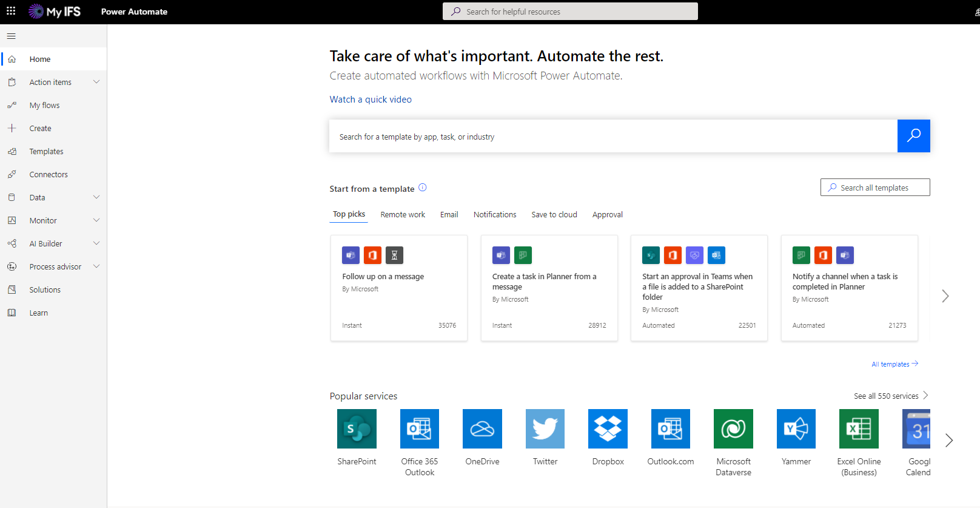
Task: Open the SharePoint service icon
Action: pyautogui.click(x=357, y=429)
